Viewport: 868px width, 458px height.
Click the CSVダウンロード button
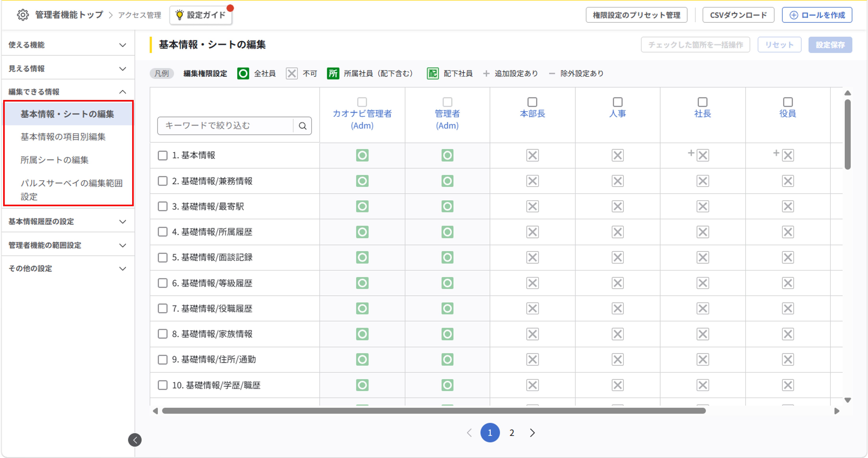[738, 15]
